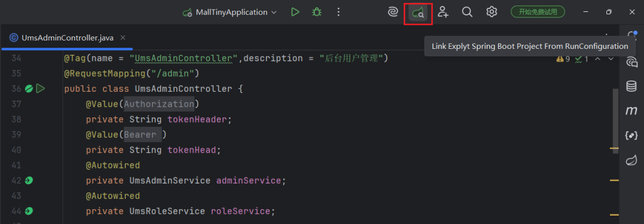Click the typo check count indicator
Viewport: 644px width, 224px height.
(x=582, y=59)
